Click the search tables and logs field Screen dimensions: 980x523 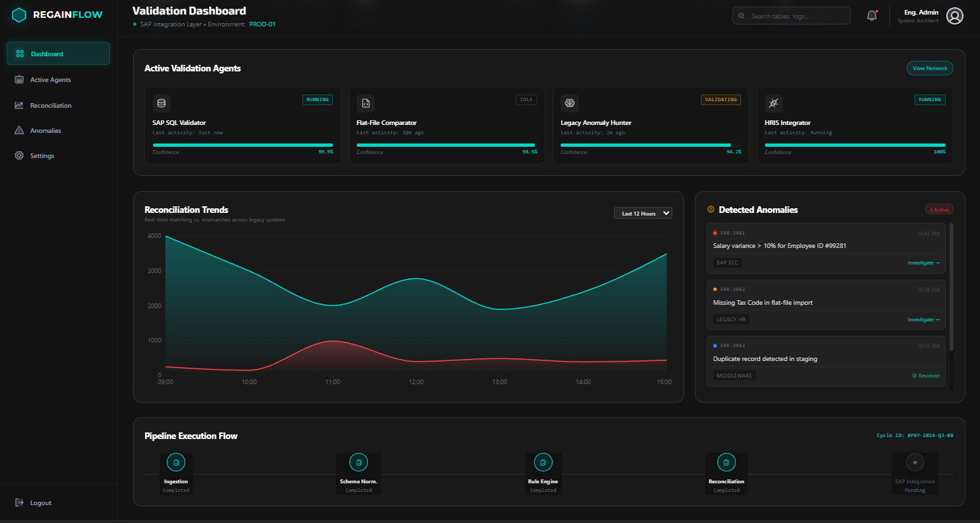coord(791,16)
